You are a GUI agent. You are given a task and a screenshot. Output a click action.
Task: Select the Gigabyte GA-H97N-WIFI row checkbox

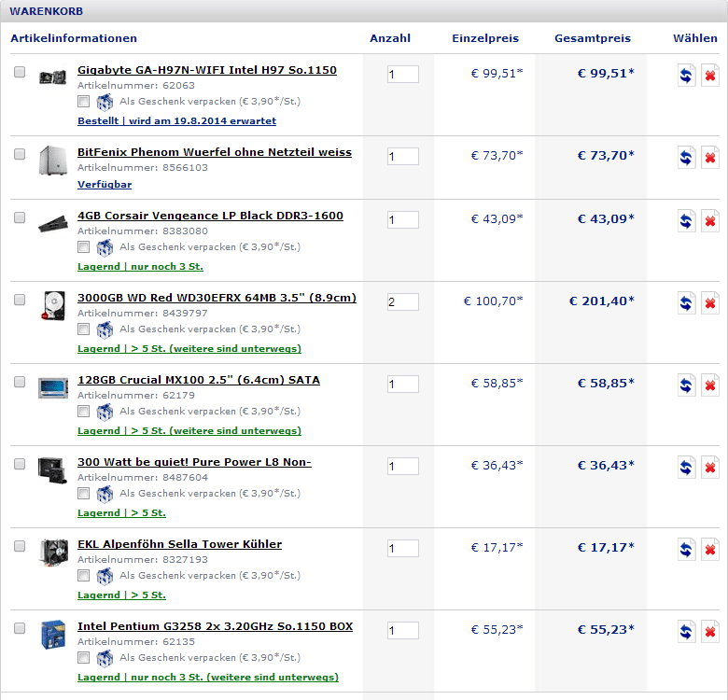pyautogui.click(x=20, y=72)
